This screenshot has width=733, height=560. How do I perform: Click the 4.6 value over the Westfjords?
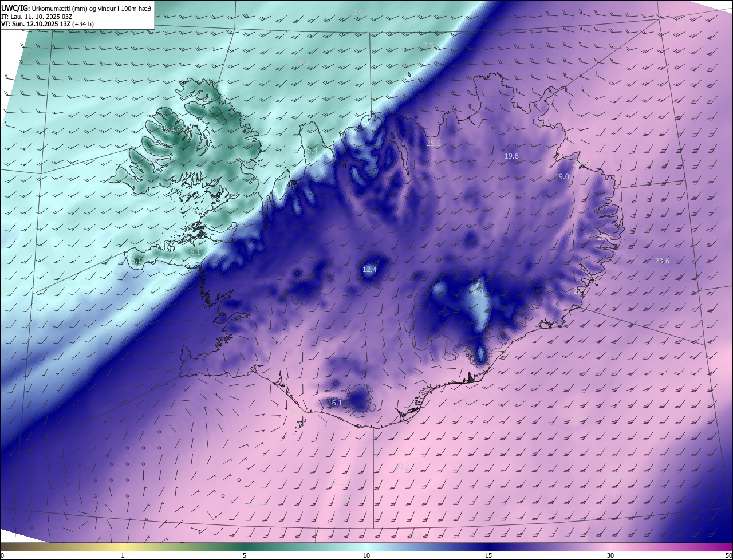(176, 130)
